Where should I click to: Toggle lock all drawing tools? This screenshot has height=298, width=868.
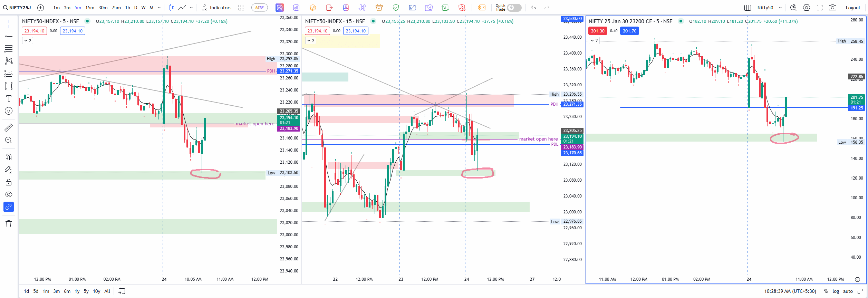[9, 182]
